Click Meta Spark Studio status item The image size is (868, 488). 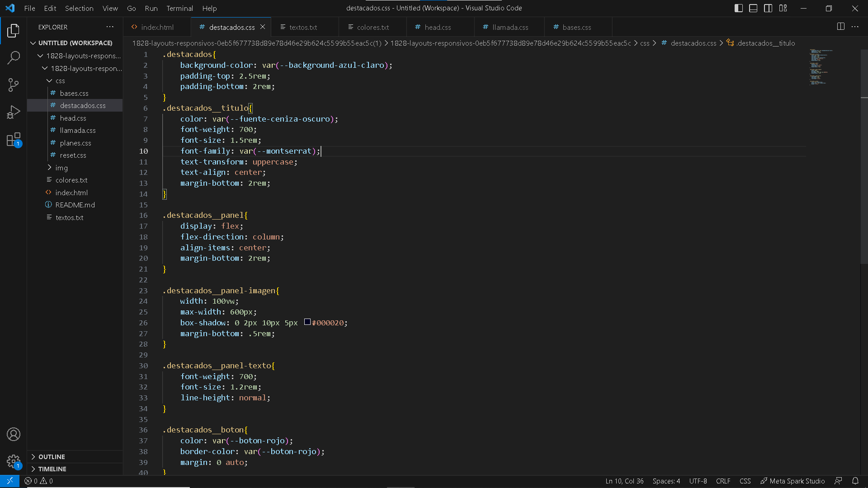793,481
